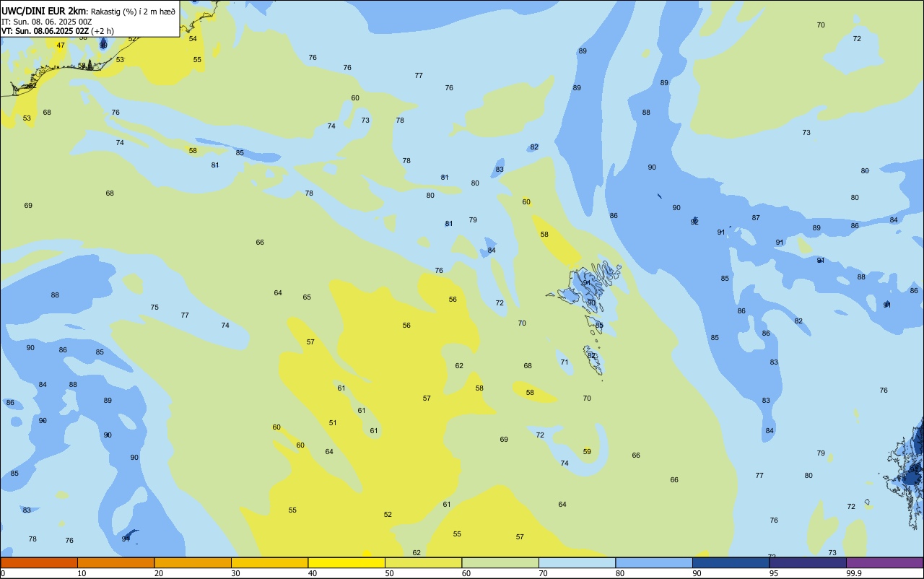Click the legend tick label '95'
This screenshot has width=924, height=579.
(x=774, y=573)
